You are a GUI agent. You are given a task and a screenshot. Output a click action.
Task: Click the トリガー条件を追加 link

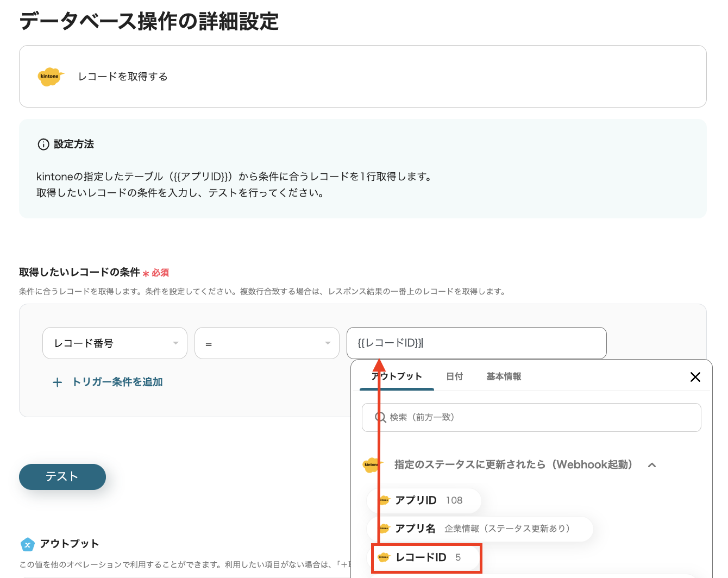click(x=117, y=382)
